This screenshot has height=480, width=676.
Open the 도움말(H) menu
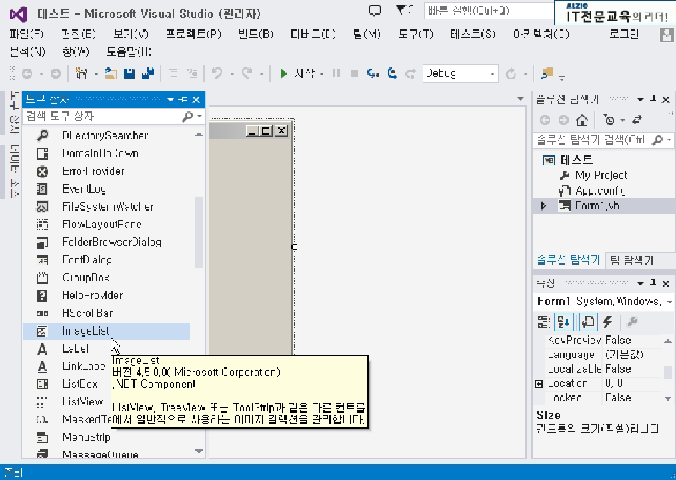pos(129,52)
